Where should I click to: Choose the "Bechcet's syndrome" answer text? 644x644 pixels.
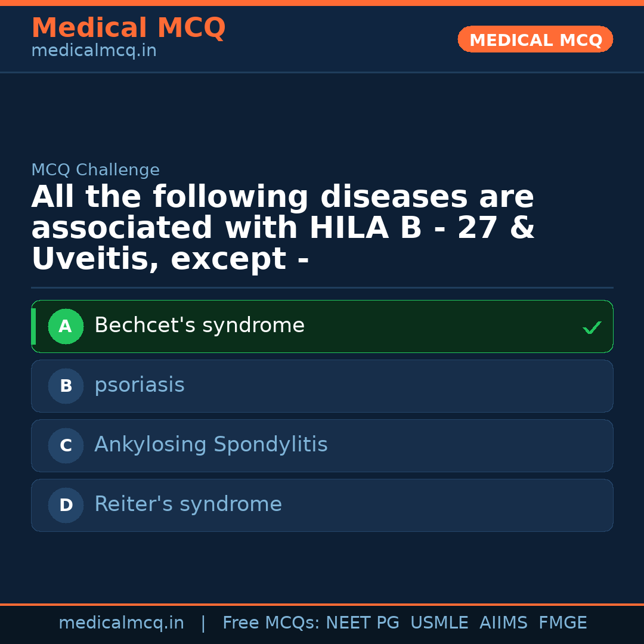[199, 326]
